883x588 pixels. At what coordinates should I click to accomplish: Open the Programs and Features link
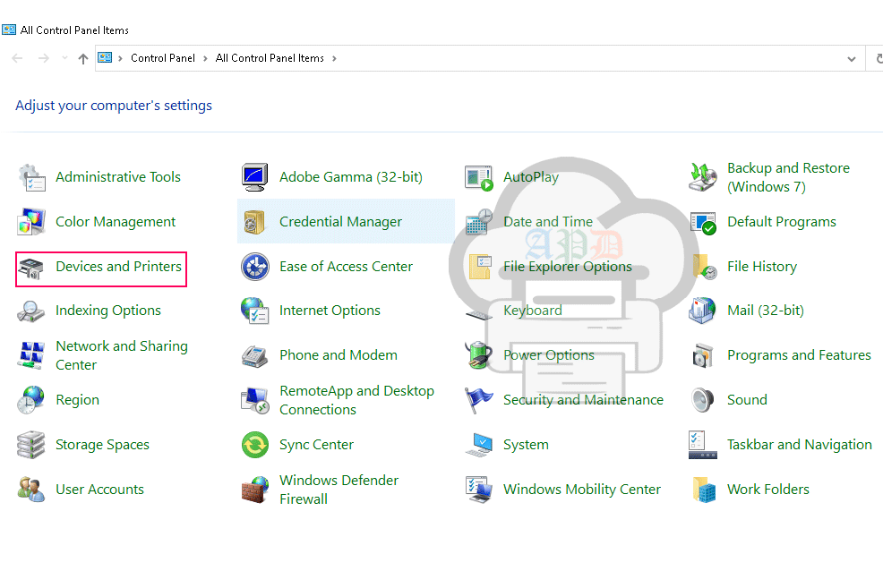799,355
